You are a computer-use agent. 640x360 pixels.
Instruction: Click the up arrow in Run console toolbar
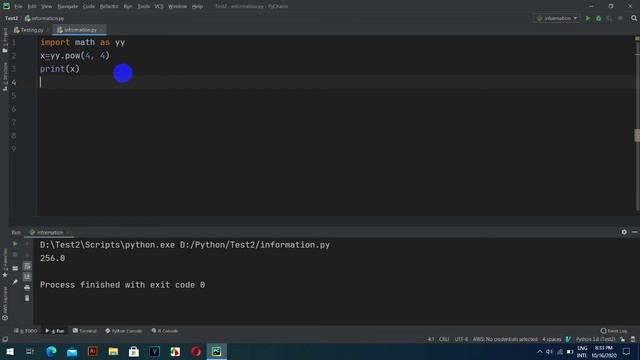coord(27,244)
